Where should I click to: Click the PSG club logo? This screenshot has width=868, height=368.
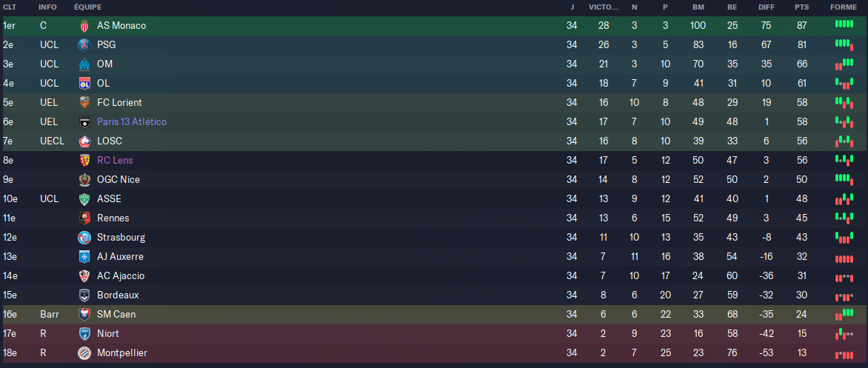[x=84, y=45]
